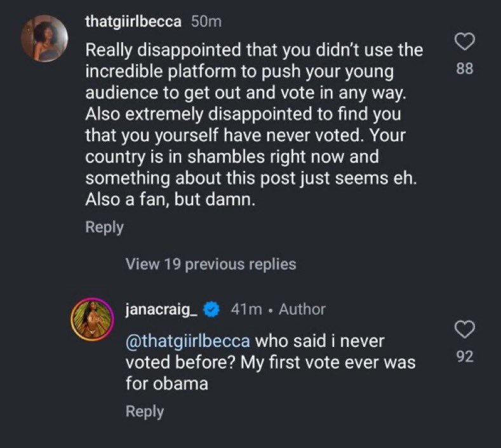
Task: Open the janacraig_ username link
Action: (x=163, y=310)
